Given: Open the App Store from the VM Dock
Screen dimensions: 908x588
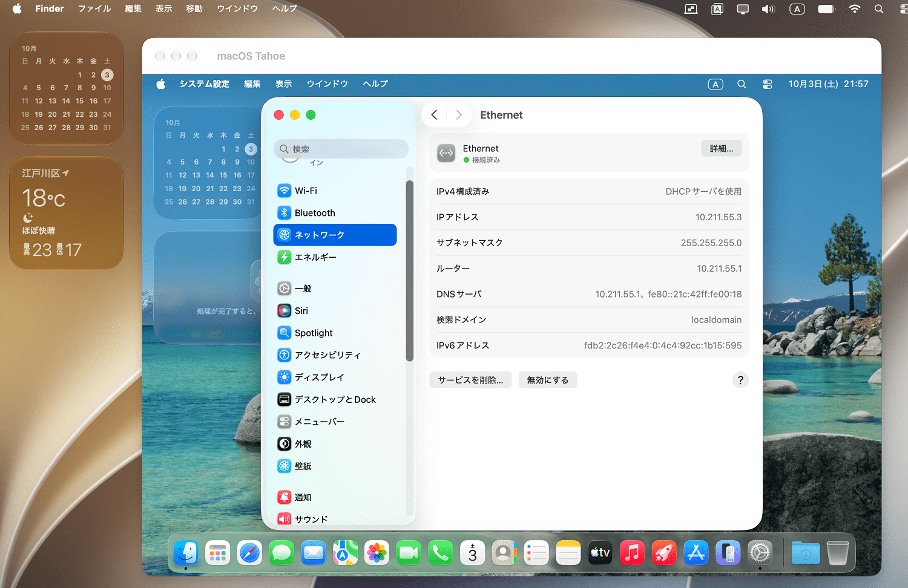Looking at the screenshot, I should (696, 552).
